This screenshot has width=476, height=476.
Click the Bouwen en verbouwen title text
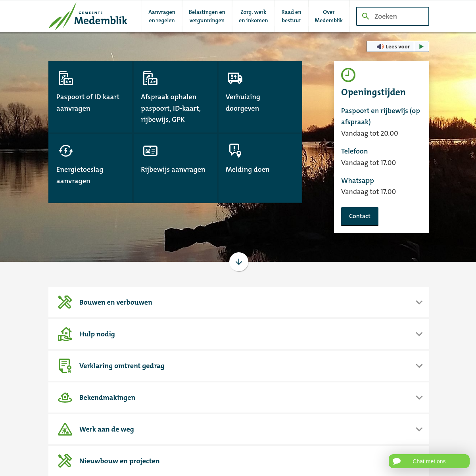[116, 302]
